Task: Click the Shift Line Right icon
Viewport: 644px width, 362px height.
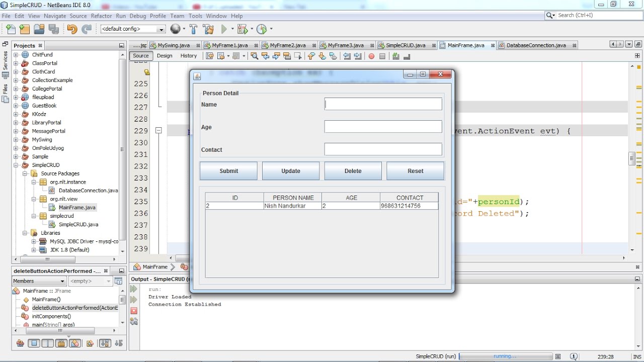Action: click(x=357, y=56)
